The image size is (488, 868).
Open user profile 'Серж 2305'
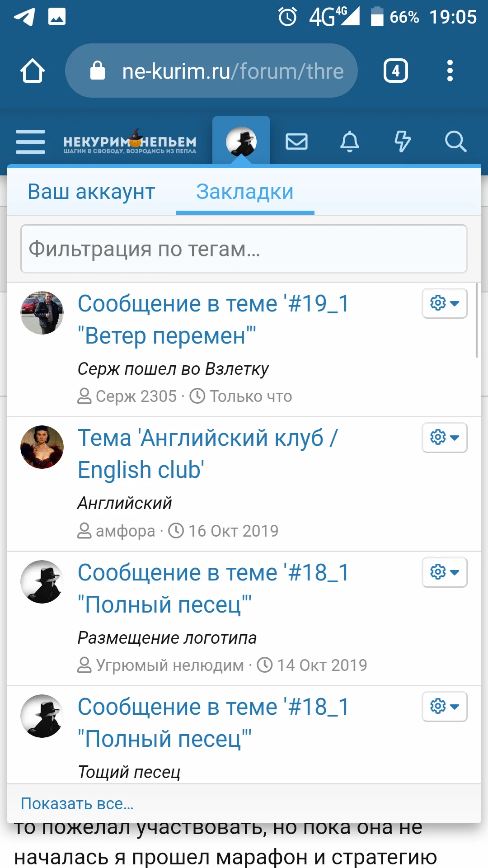136,396
